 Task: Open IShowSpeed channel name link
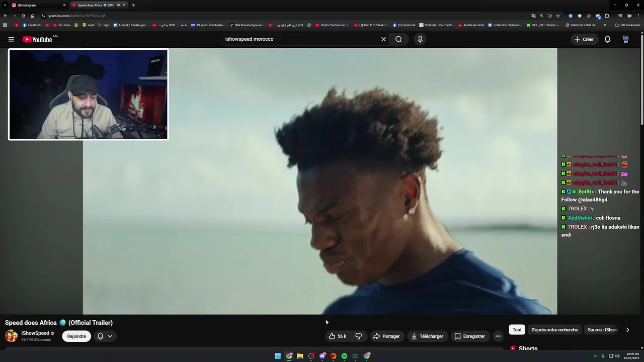click(x=35, y=333)
